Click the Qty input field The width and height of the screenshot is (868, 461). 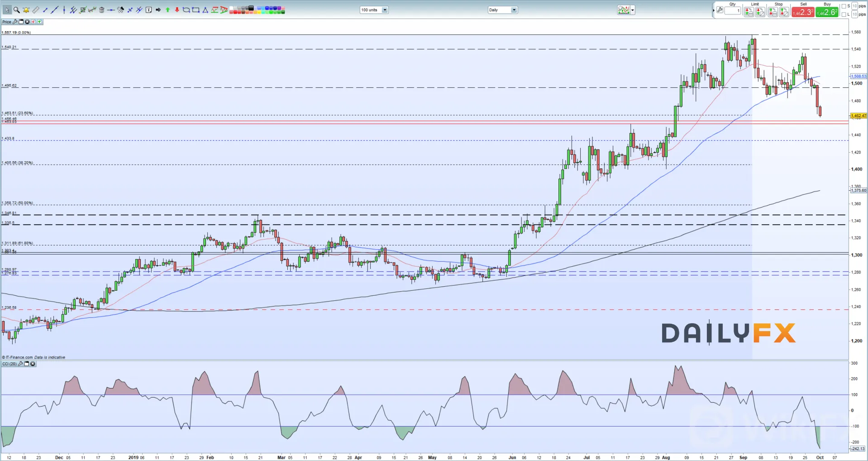[x=733, y=11]
